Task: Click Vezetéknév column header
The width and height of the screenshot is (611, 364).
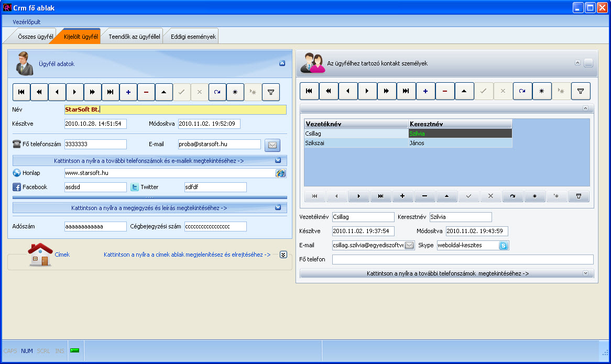Action: [x=356, y=124]
